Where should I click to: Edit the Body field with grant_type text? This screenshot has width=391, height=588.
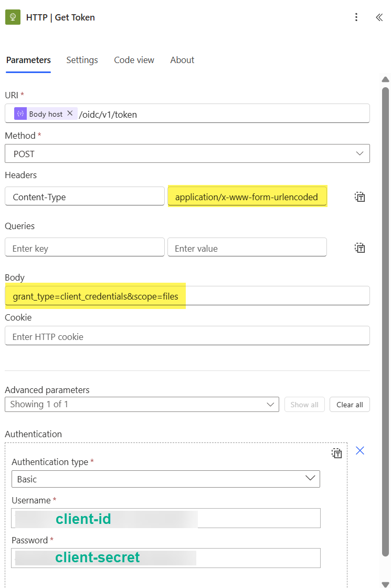[x=187, y=296]
